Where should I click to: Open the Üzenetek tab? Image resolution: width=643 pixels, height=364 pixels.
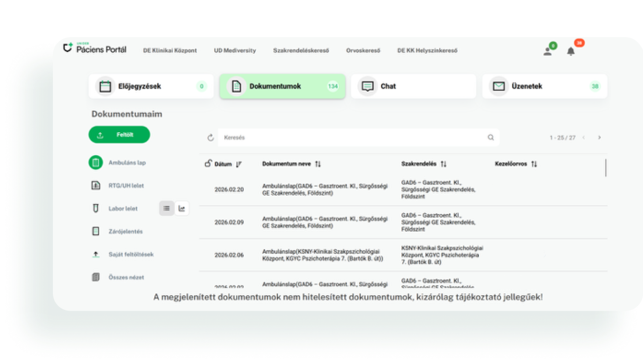[545, 86]
